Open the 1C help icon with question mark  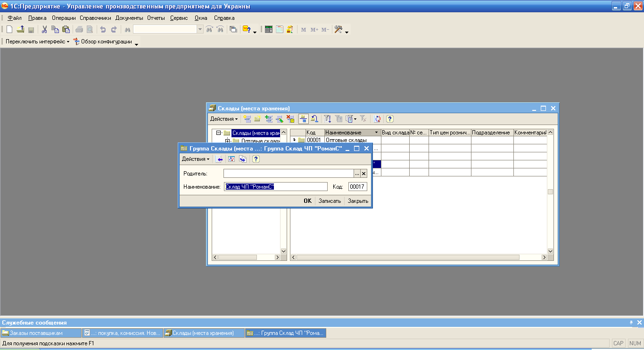247,29
